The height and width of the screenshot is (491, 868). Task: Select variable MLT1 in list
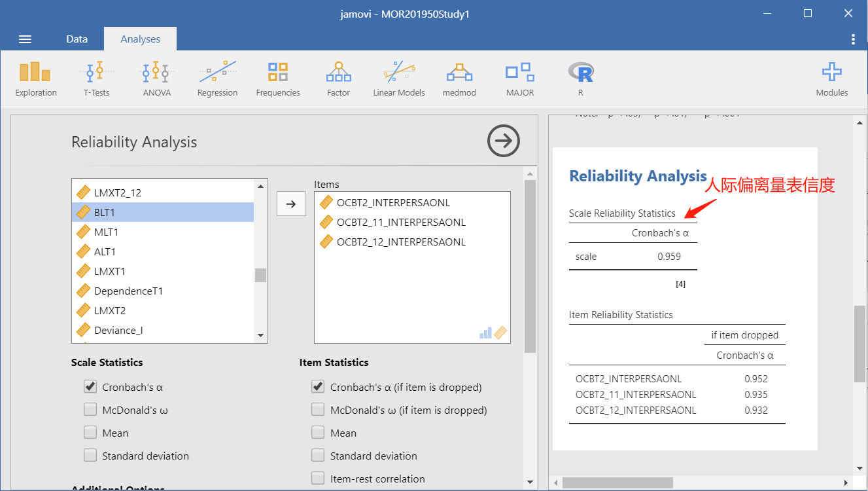[163, 232]
